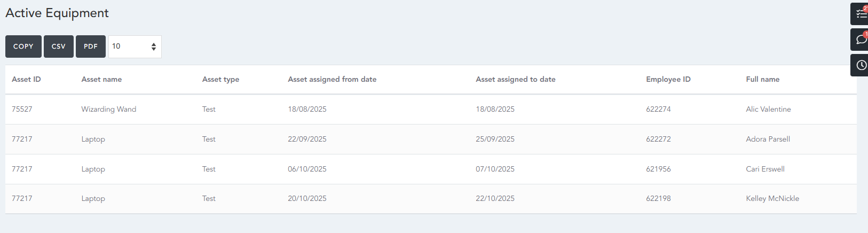The width and height of the screenshot is (868, 233).
Task: Sort by Asset assigned from date header
Action: (x=332, y=79)
